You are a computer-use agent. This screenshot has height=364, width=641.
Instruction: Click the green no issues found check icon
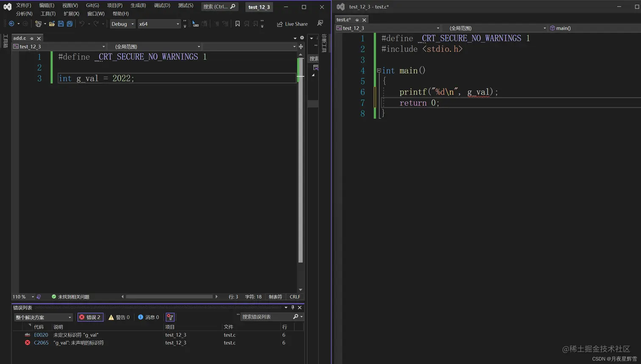(x=54, y=297)
